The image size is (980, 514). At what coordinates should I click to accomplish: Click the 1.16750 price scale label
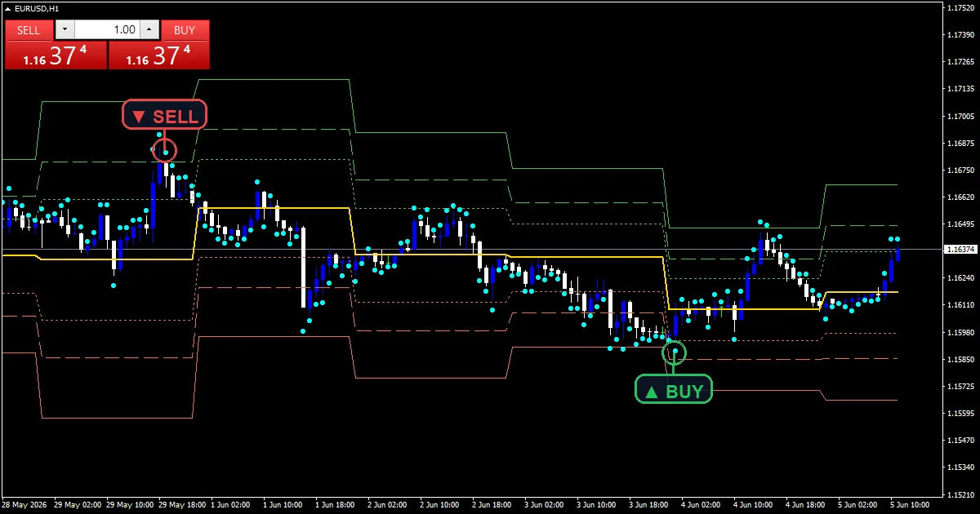coord(960,170)
